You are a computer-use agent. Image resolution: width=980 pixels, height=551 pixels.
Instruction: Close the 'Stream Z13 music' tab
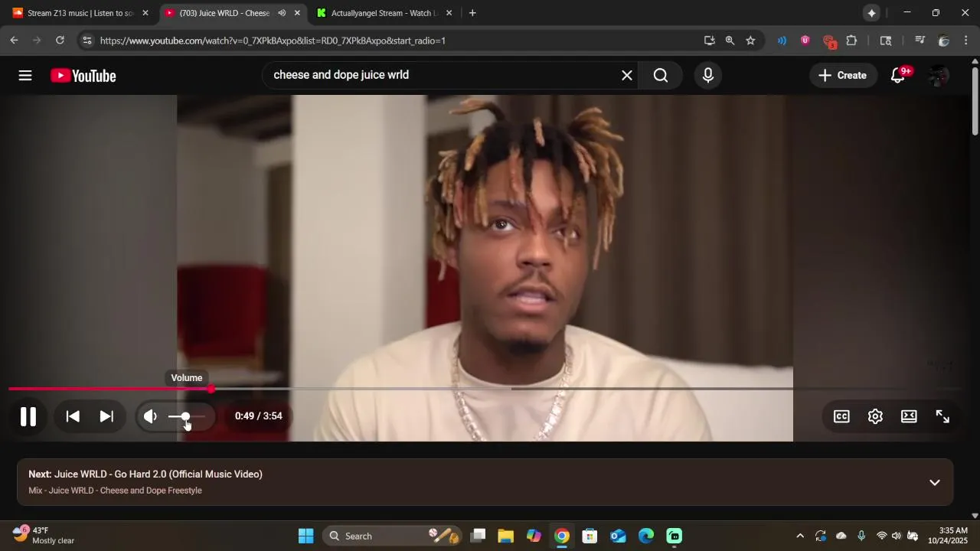(145, 13)
